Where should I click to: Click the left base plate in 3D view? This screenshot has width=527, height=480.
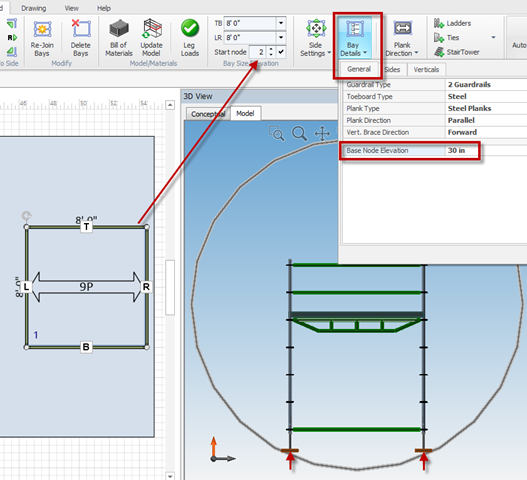(x=290, y=450)
